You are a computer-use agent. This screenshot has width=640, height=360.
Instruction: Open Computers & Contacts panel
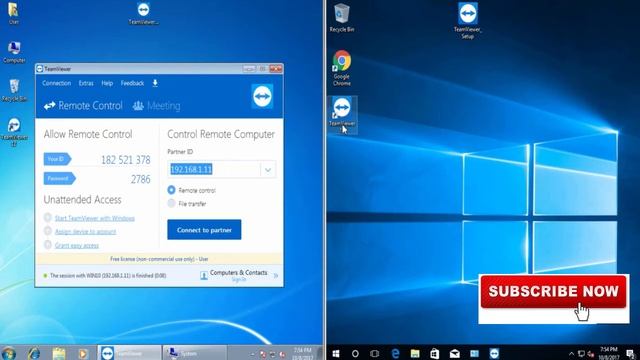coord(238,273)
